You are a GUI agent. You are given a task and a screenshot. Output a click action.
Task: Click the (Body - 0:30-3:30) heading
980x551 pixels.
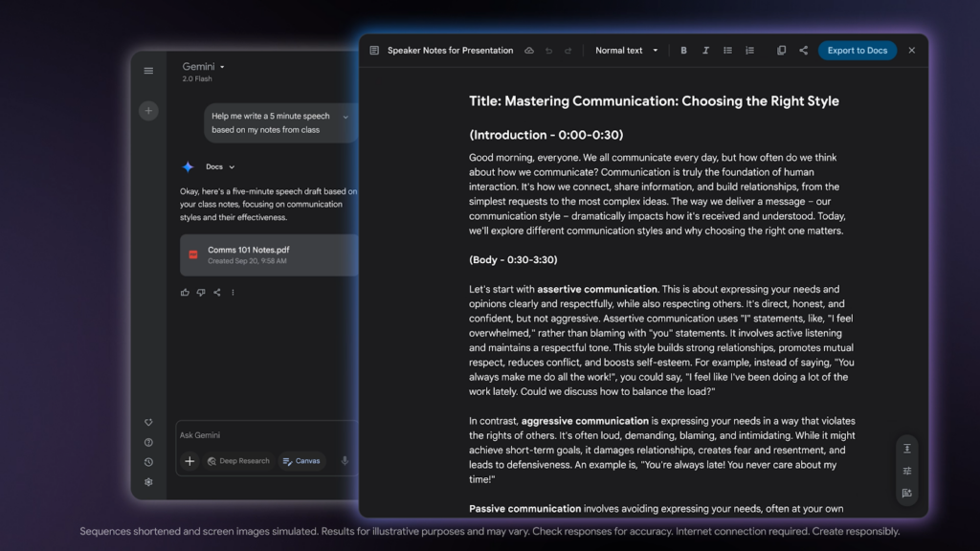pos(513,260)
